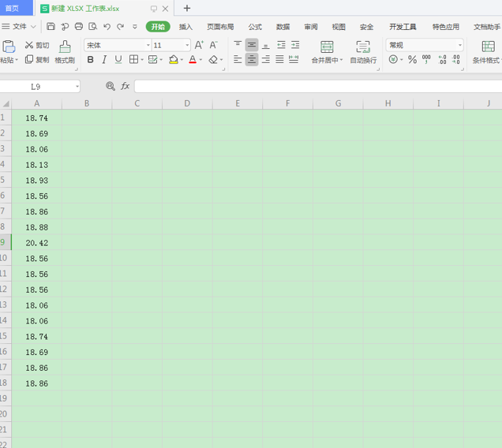Expand the fill color dropdown arrow

(182, 59)
